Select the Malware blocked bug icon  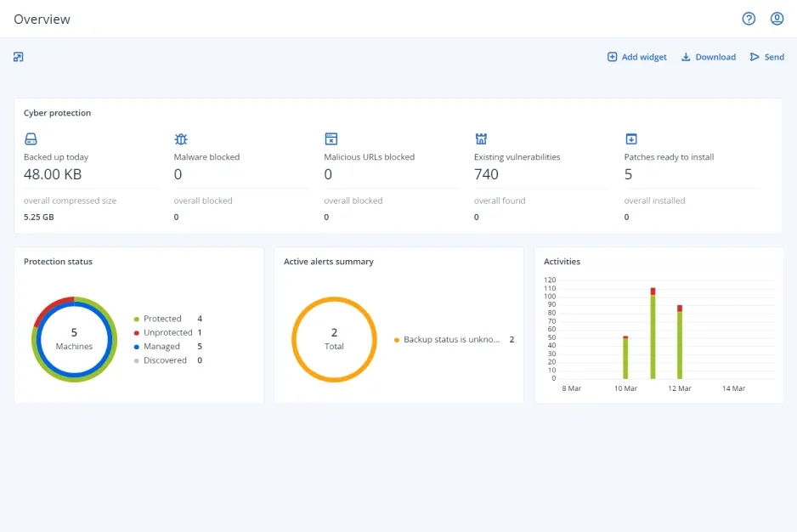(x=181, y=139)
